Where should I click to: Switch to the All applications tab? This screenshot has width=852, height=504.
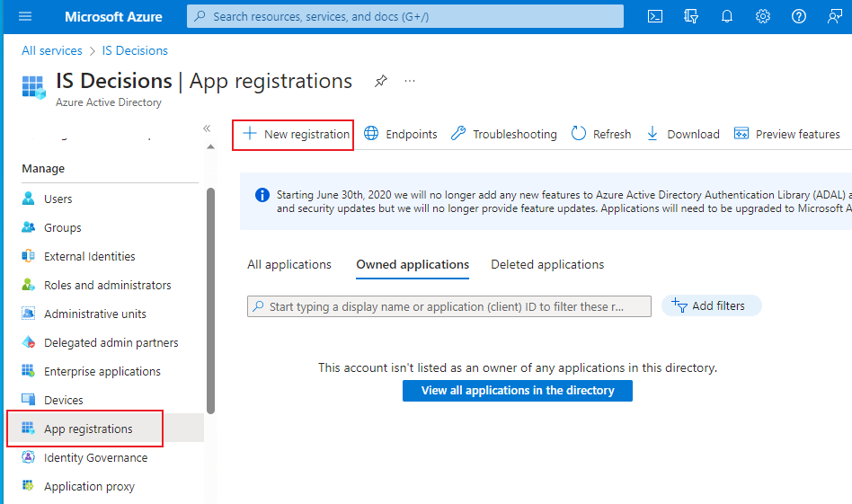pos(289,264)
